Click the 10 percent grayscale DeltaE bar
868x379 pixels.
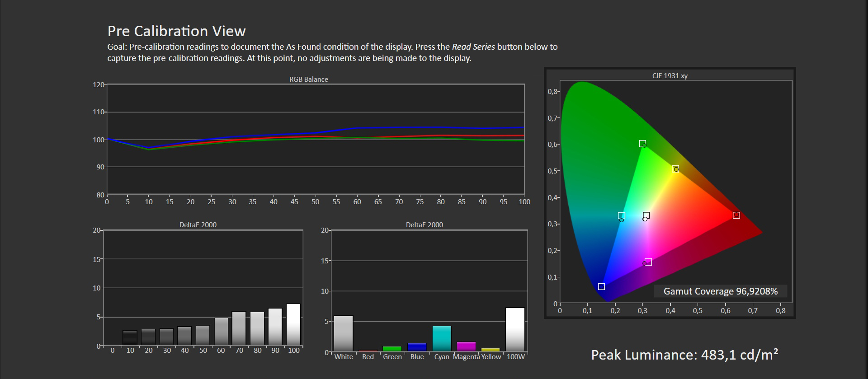point(130,338)
